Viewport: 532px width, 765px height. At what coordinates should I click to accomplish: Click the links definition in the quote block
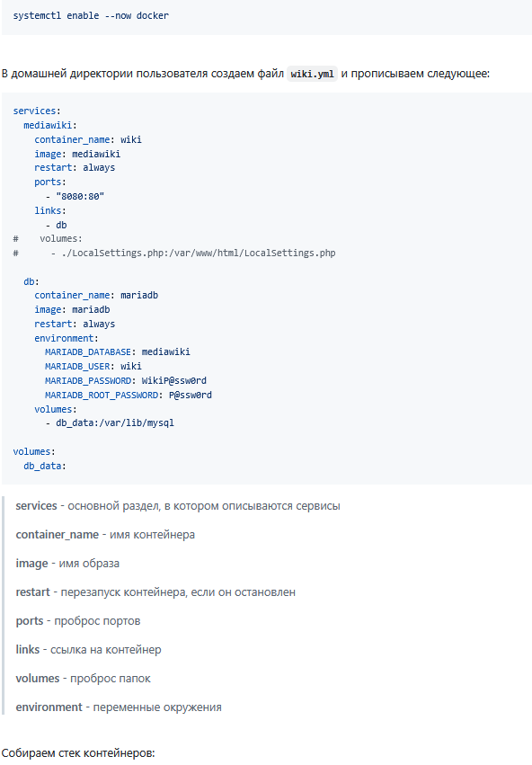pyautogui.click(x=88, y=650)
